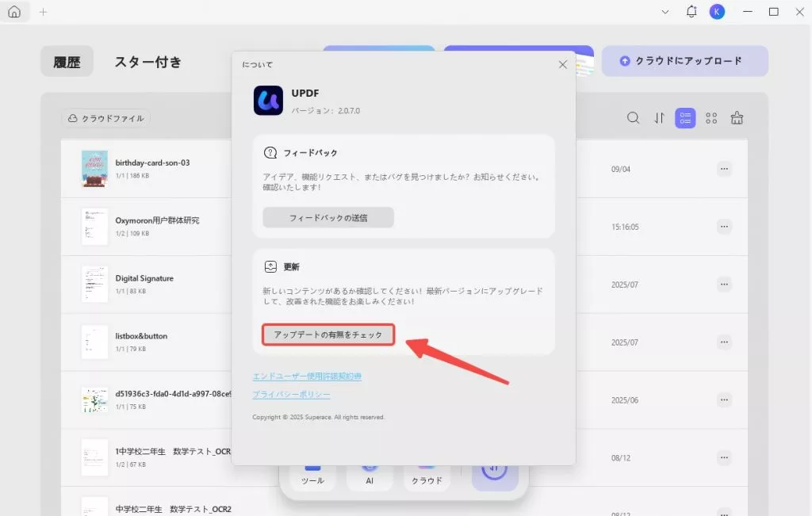The image size is (812, 516).
Task: Select birthday-card-son-03 file name
Action: pos(152,162)
